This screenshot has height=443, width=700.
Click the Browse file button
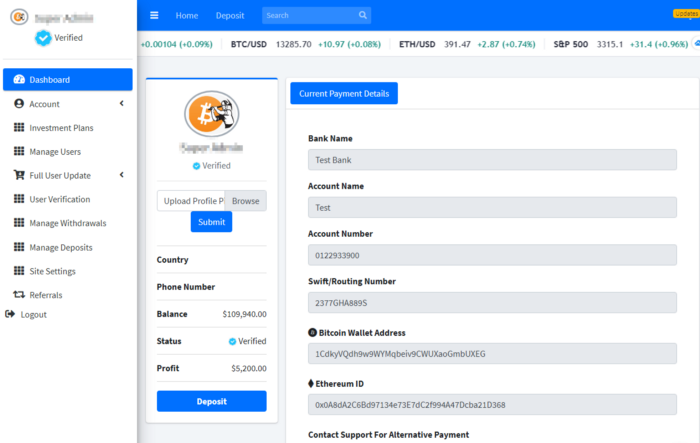(x=246, y=201)
